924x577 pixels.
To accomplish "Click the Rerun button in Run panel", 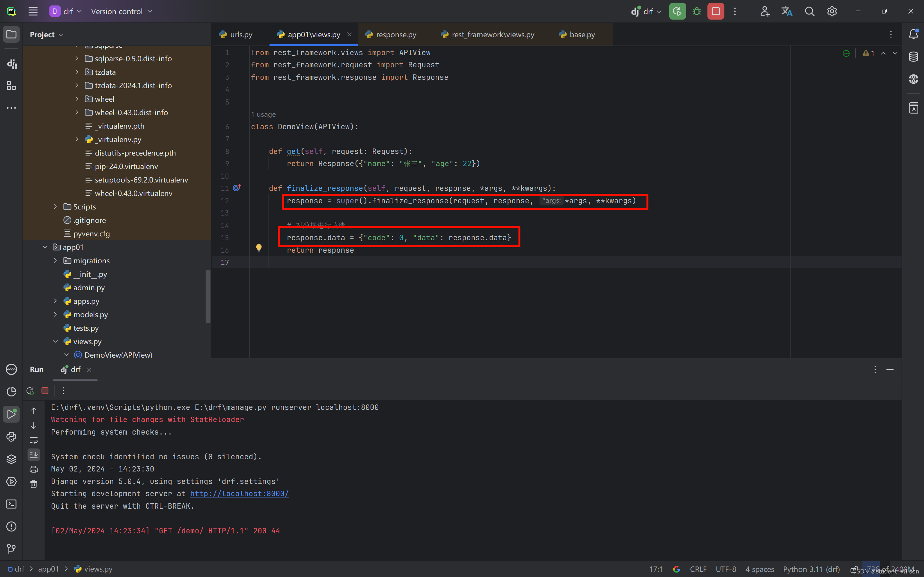I will tap(30, 390).
